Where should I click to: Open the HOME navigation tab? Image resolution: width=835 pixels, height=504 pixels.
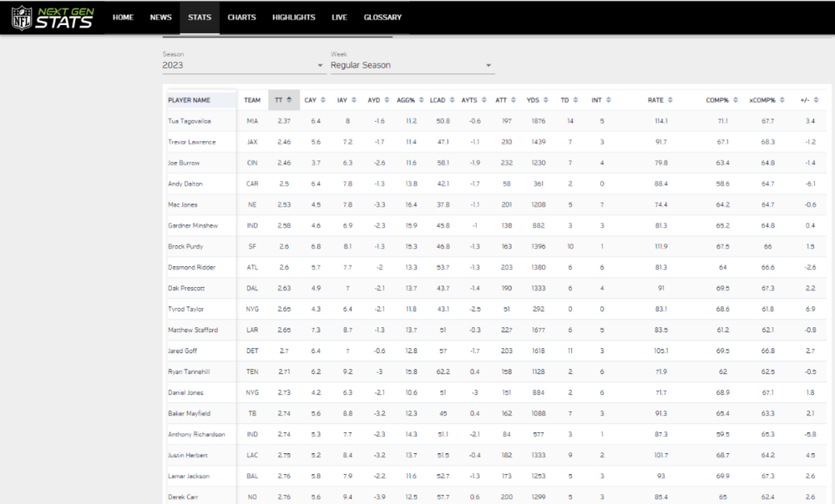pos(123,18)
